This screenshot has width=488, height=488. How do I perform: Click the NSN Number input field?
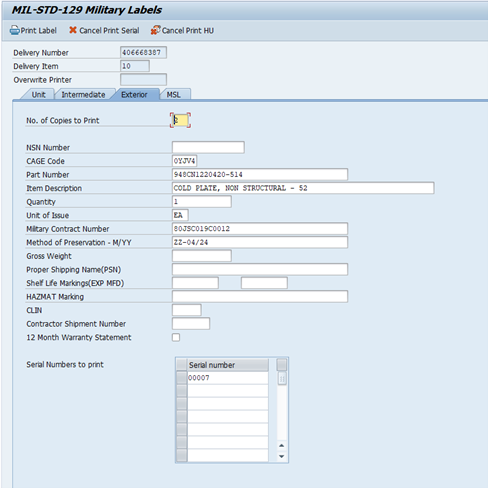coord(208,147)
